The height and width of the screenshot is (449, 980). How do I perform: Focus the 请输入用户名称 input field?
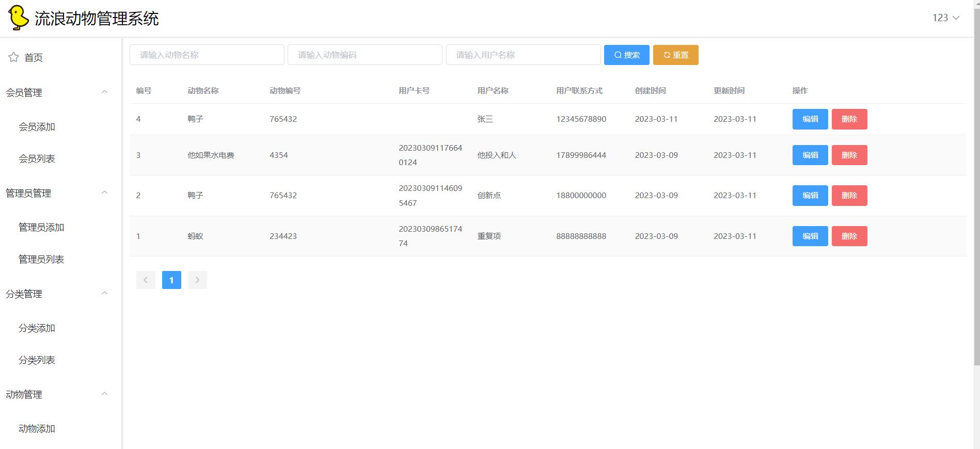524,55
